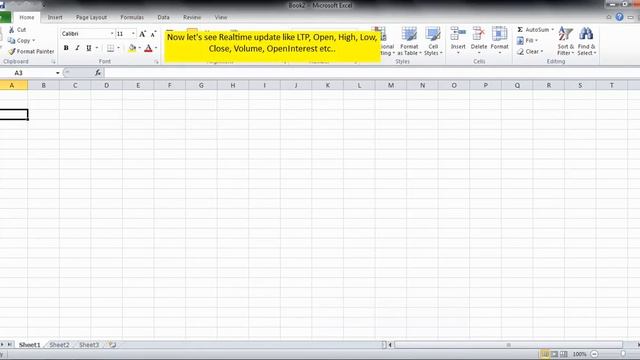Viewport: 640px width, 360px height.
Task: Switch to the Page Layout tab
Action: (x=91, y=18)
